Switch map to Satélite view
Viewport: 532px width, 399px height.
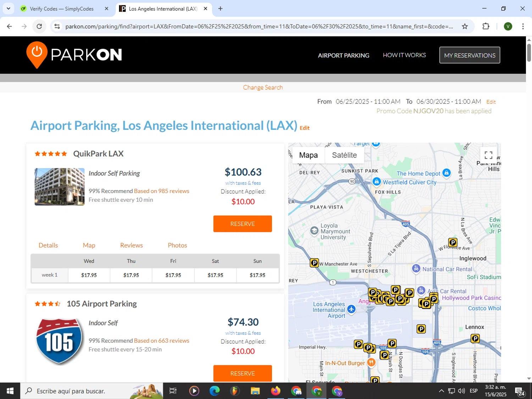pos(344,155)
